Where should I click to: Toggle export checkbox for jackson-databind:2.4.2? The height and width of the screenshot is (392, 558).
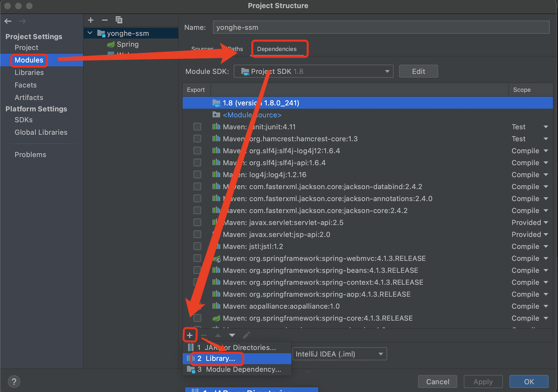coord(197,187)
